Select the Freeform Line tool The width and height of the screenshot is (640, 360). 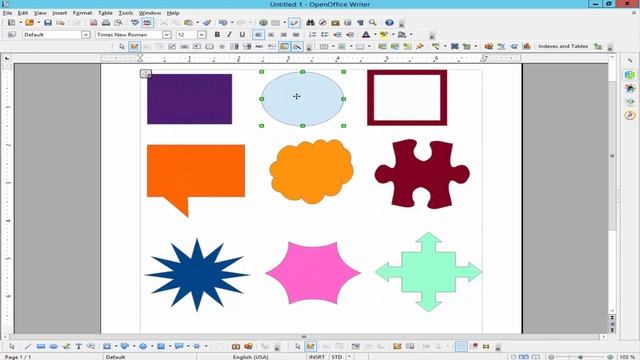tap(66, 347)
